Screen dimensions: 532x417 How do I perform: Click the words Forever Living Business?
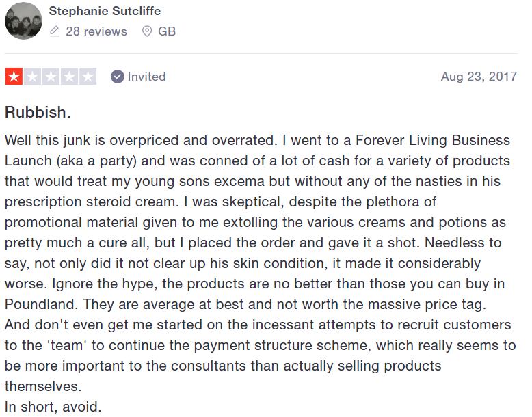coord(433,140)
